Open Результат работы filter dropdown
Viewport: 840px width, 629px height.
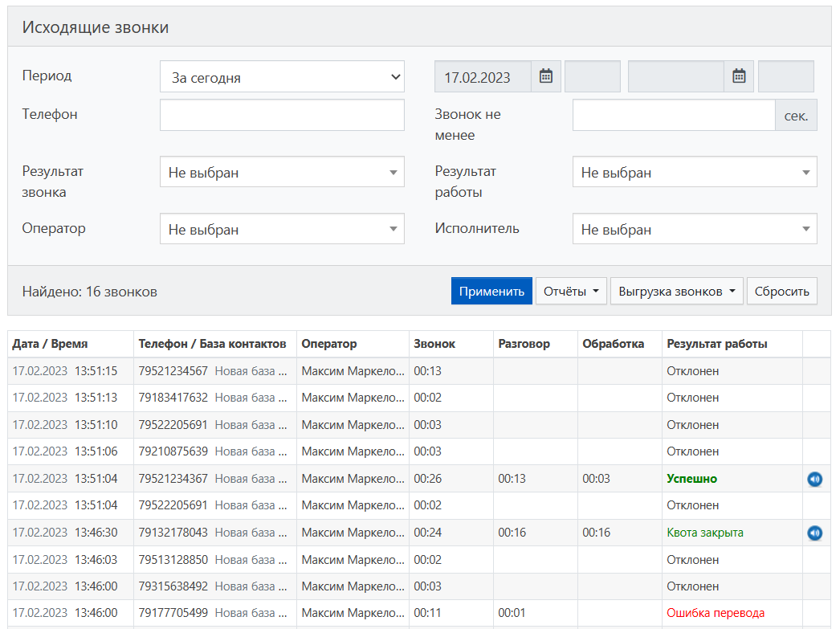695,172
